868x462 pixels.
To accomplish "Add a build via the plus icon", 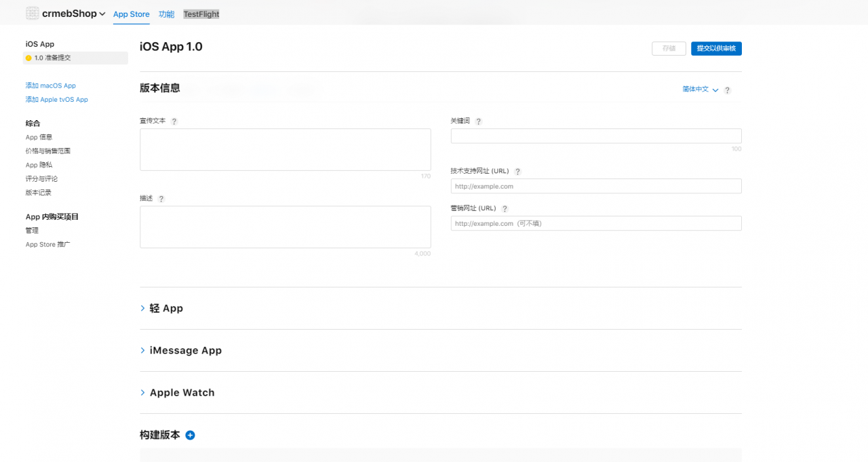I will [x=190, y=435].
